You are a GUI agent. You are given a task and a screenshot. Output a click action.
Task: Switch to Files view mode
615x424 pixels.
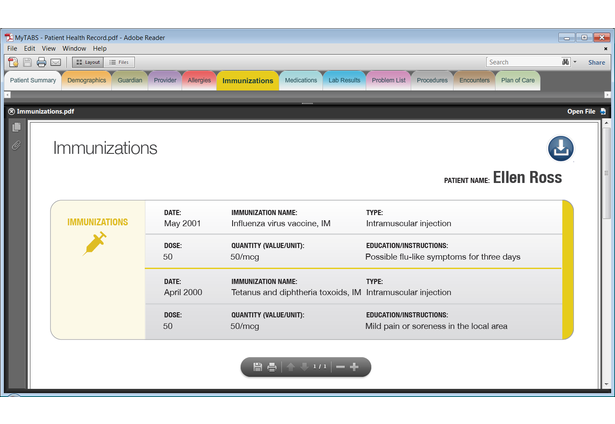[x=119, y=62]
